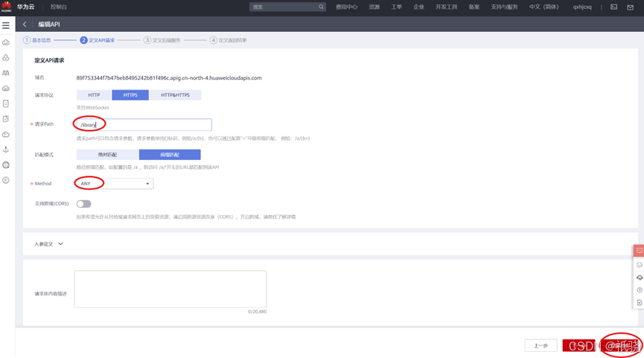Click the search magnifier icon in top bar
The image size is (644, 358).
pyautogui.click(x=321, y=7)
